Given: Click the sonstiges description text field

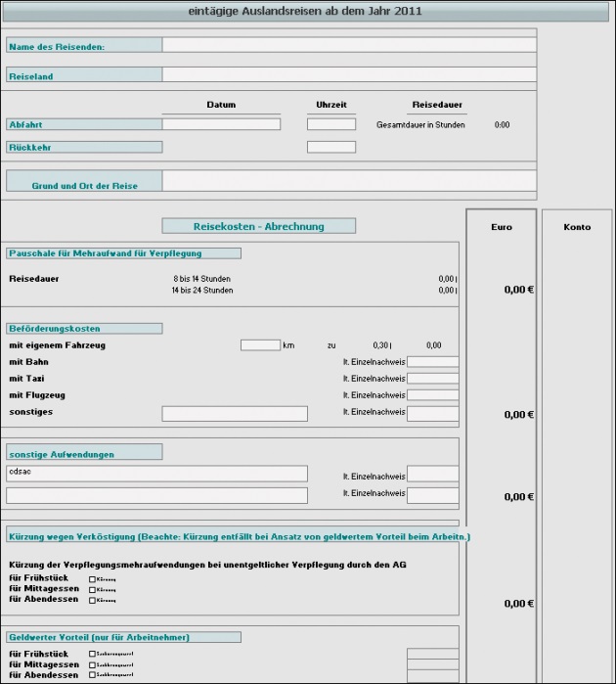Looking at the screenshot, I should [235, 413].
